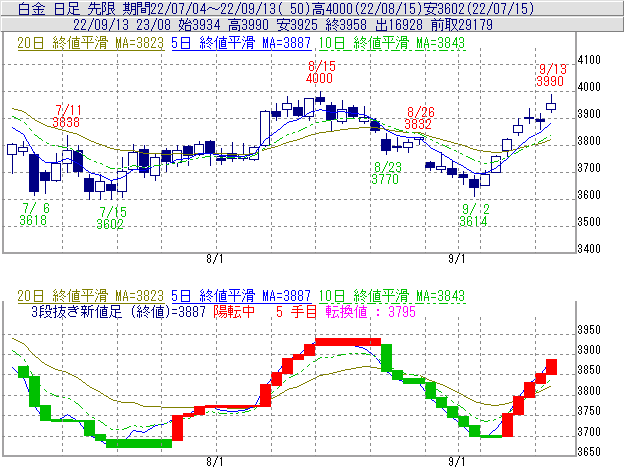Click the '安3602(22/07/15)' header value
Viewport: 624px width, 475px height.
[478, 8]
